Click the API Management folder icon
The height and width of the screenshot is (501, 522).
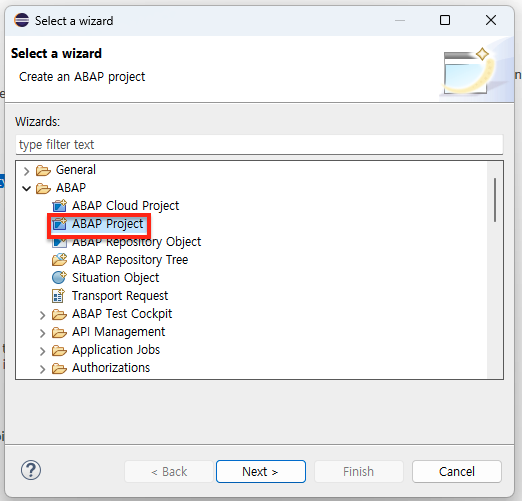click(x=59, y=332)
